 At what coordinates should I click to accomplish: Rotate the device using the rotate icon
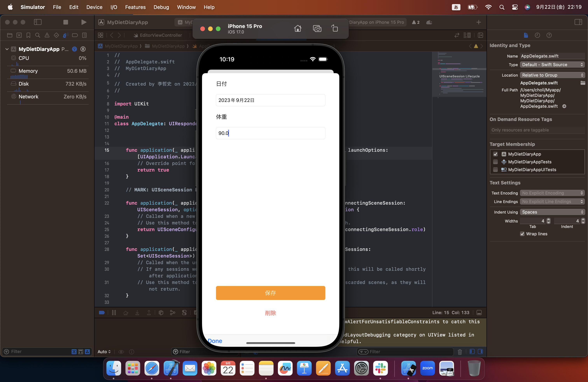pos(334,29)
